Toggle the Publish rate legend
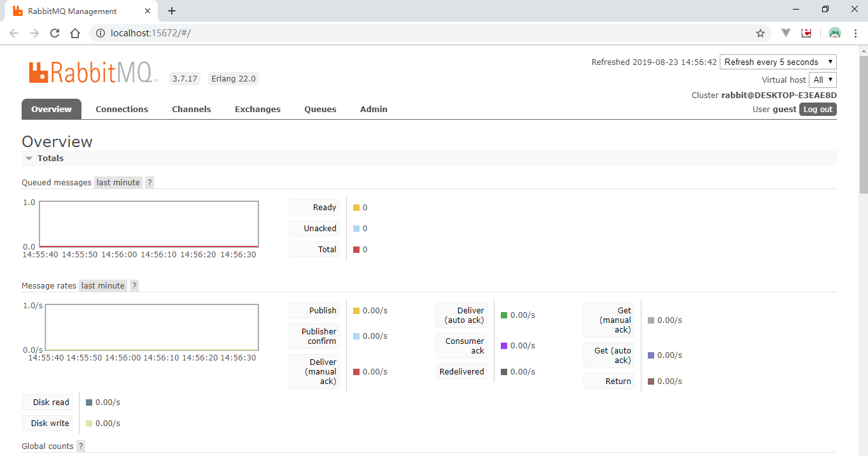 pos(314,310)
